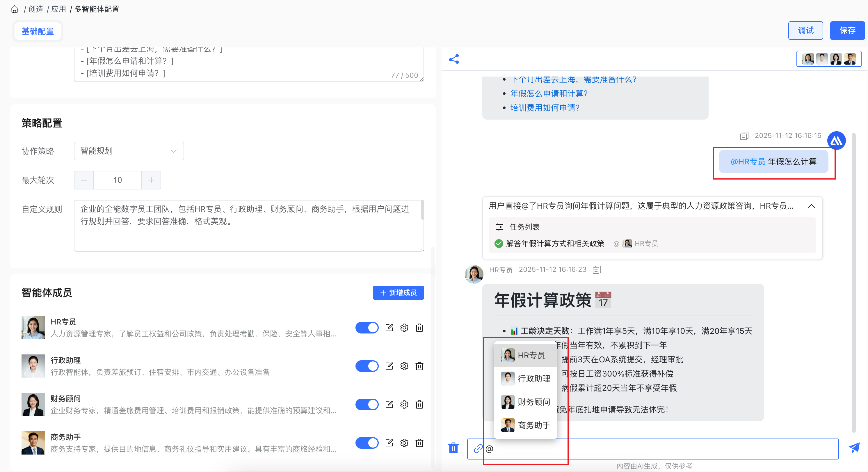Viewport: 868px width, 472px height.
Task: Open settings for 行政助理 member
Action: 404,366
